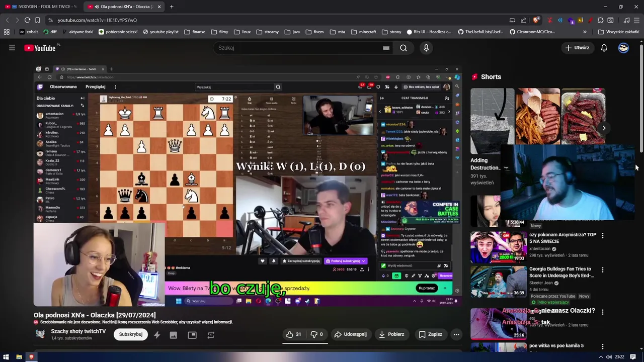Subscribe to Szachy shoty twitchTV with Subskrybuj
Image resolution: width=644 pixels, height=362 pixels.
131,334
